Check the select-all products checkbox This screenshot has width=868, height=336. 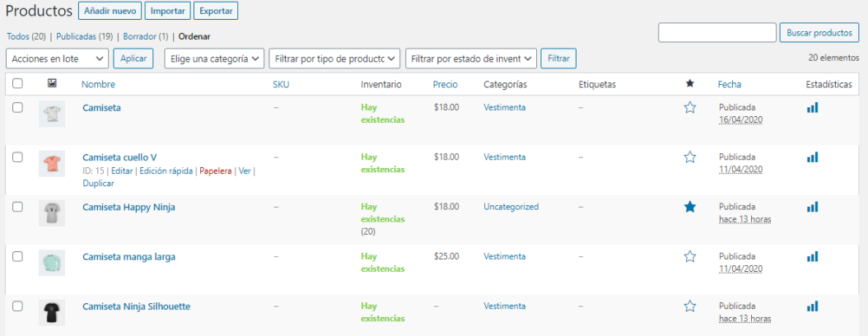[x=17, y=84]
